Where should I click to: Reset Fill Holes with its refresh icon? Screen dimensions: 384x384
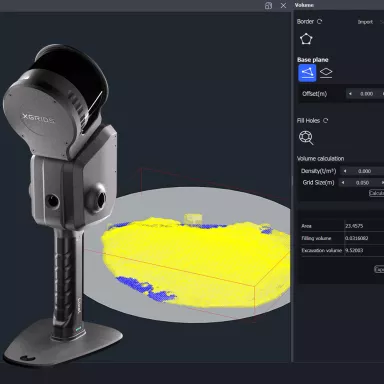[326, 121]
